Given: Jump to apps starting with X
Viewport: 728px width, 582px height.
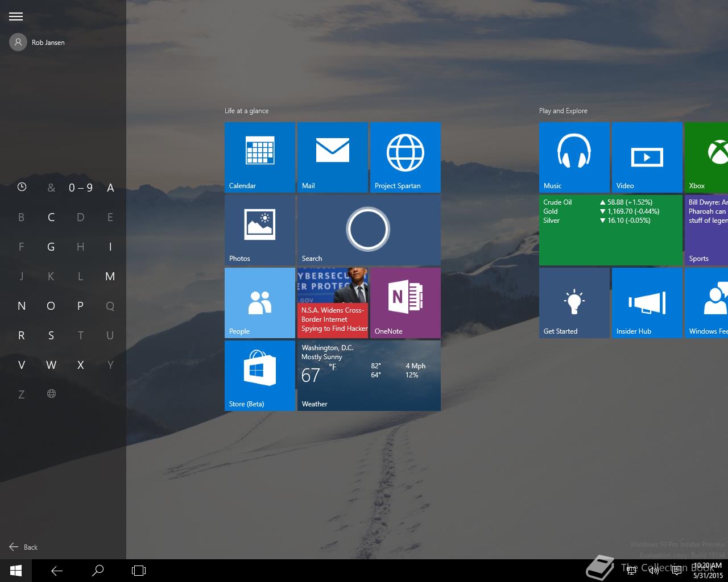Looking at the screenshot, I should 81,365.
